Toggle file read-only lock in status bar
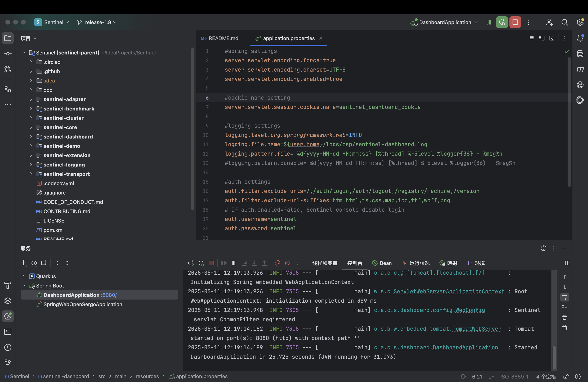 coord(566,377)
